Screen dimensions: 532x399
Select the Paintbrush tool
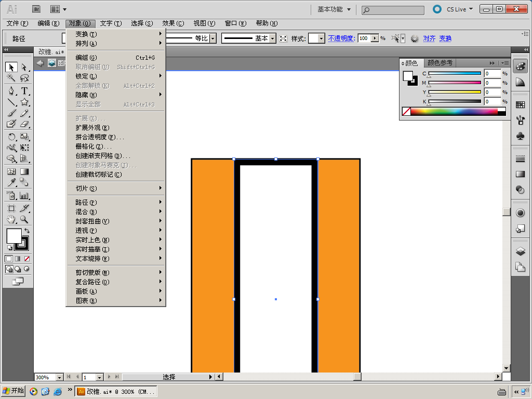coord(11,113)
